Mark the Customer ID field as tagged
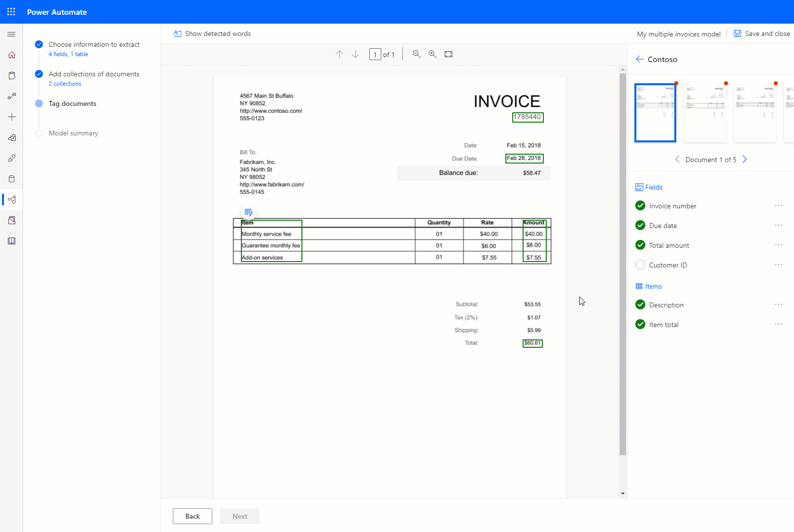 640,265
